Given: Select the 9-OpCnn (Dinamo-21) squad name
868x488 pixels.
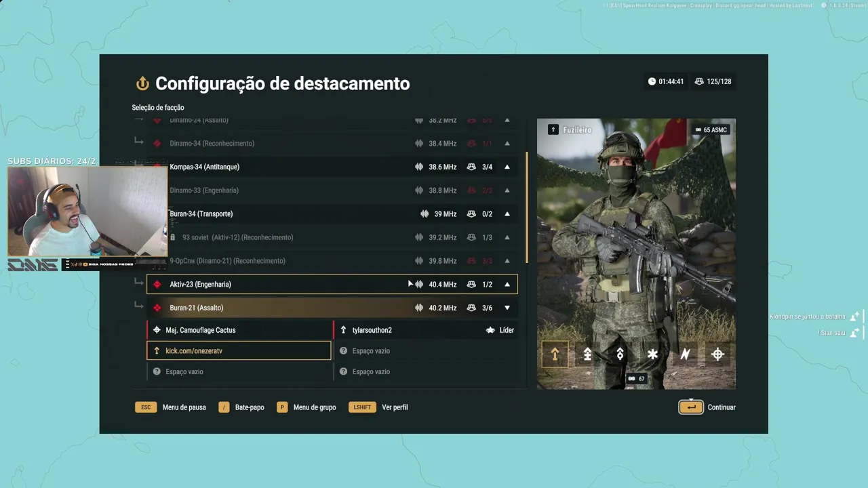Looking at the screenshot, I should [x=227, y=261].
